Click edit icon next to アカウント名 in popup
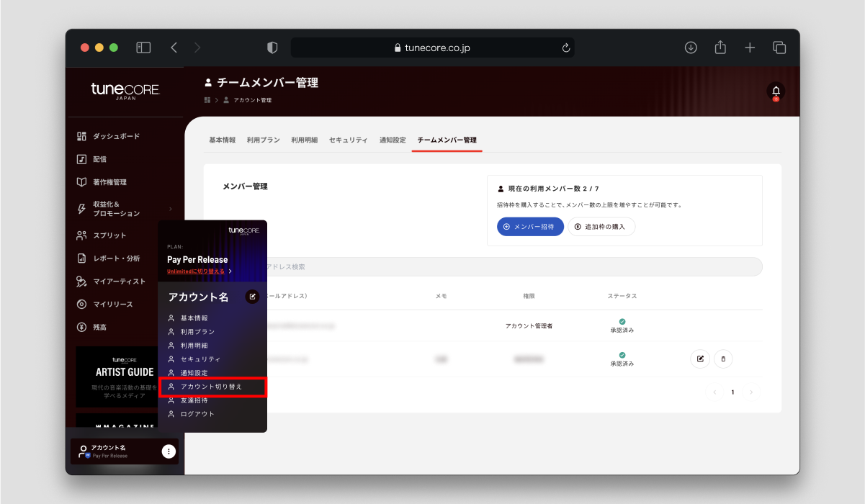Screen dimensions: 865x504 tap(252, 296)
